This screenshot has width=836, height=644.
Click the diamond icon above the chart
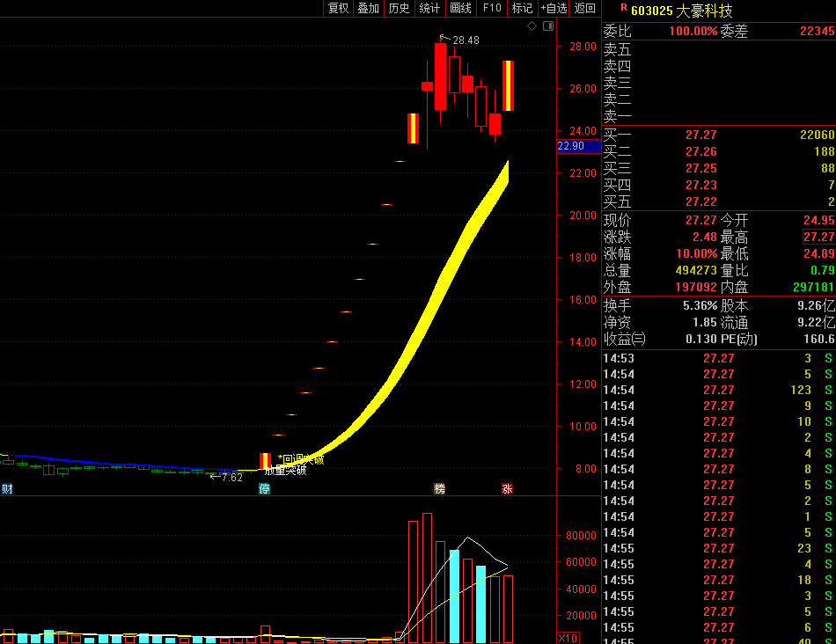click(532, 26)
